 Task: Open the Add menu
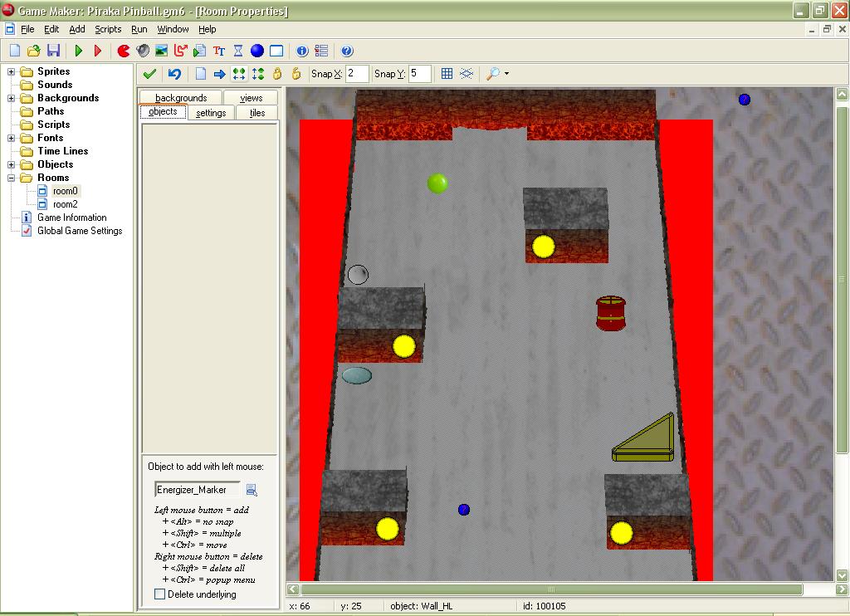77,29
